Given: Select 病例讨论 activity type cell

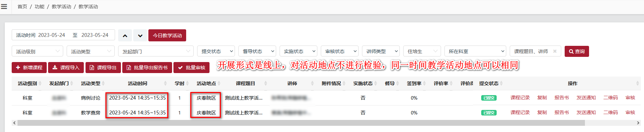Looking at the screenshot, I should [90, 98].
